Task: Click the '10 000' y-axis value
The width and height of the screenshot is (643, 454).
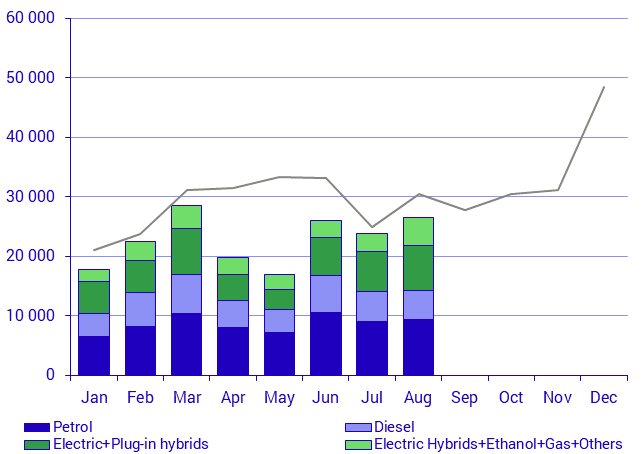Action: coord(30,315)
